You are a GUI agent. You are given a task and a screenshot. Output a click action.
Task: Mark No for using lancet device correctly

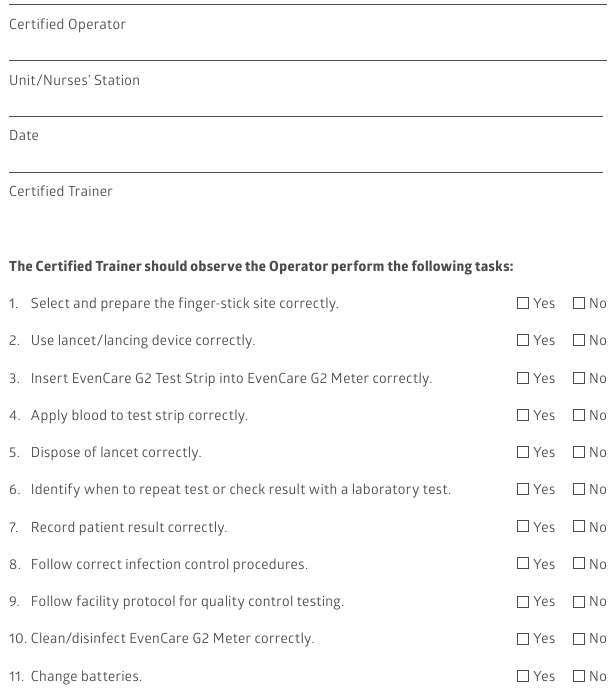coord(579,340)
